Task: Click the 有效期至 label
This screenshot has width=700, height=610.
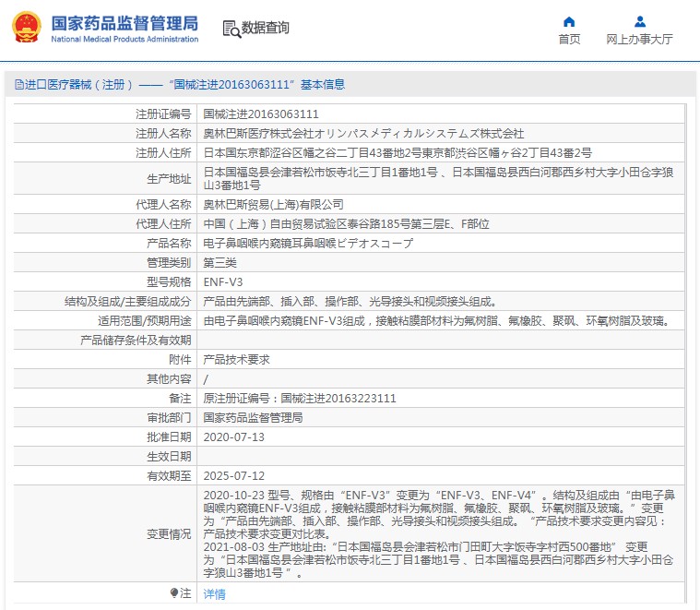Action: click(x=169, y=476)
